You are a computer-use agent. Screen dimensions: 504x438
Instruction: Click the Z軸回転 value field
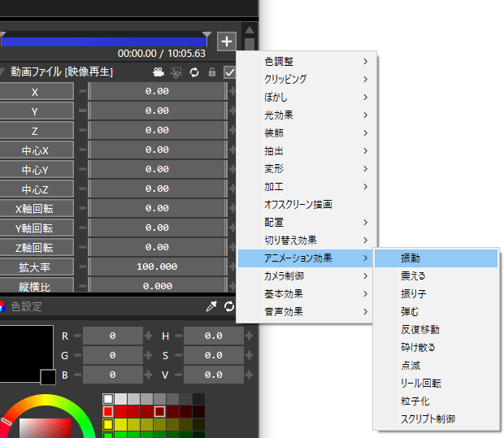[157, 247]
